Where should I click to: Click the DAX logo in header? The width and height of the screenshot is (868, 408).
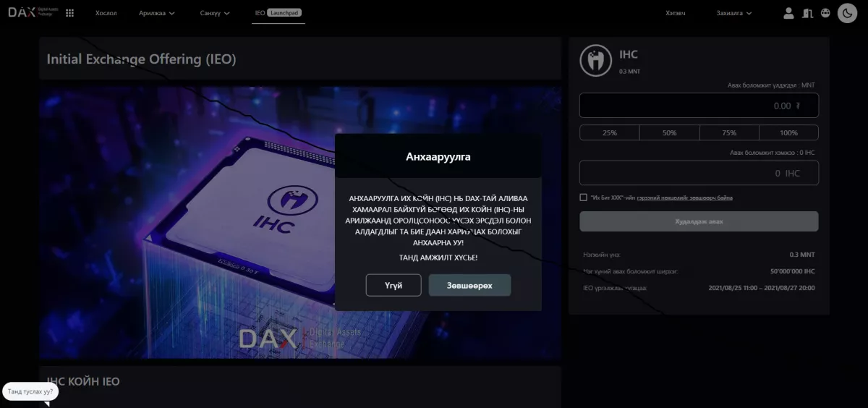pyautogui.click(x=33, y=12)
